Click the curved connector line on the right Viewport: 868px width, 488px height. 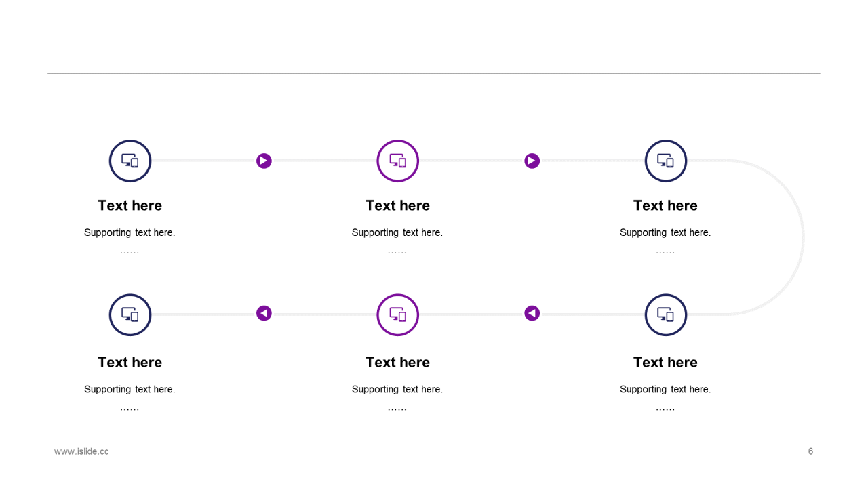tap(804, 237)
